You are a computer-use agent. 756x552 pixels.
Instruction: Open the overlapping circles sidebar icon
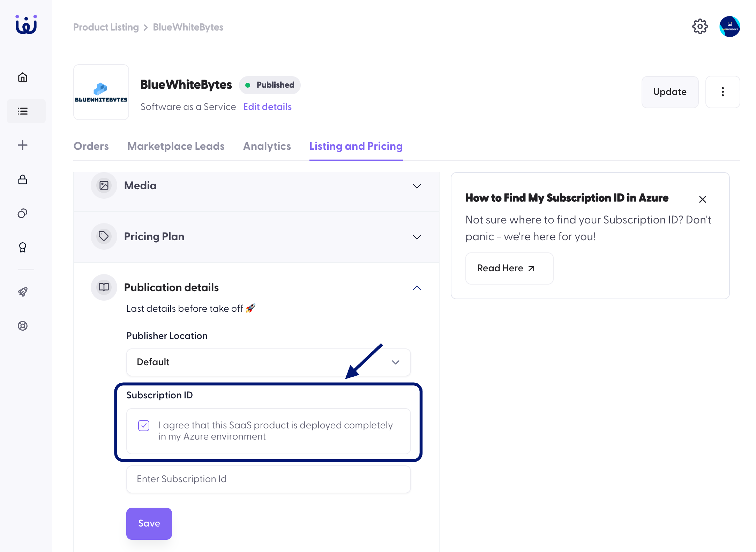tap(23, 213)
